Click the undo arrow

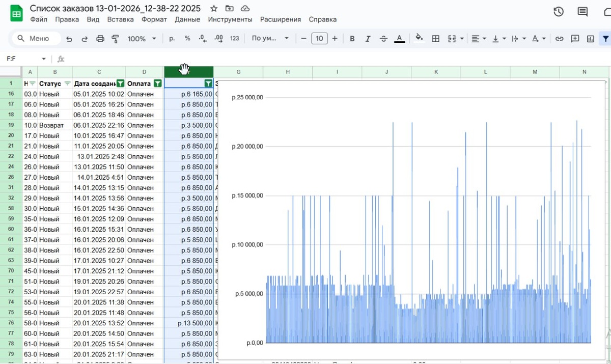(69, 39)
